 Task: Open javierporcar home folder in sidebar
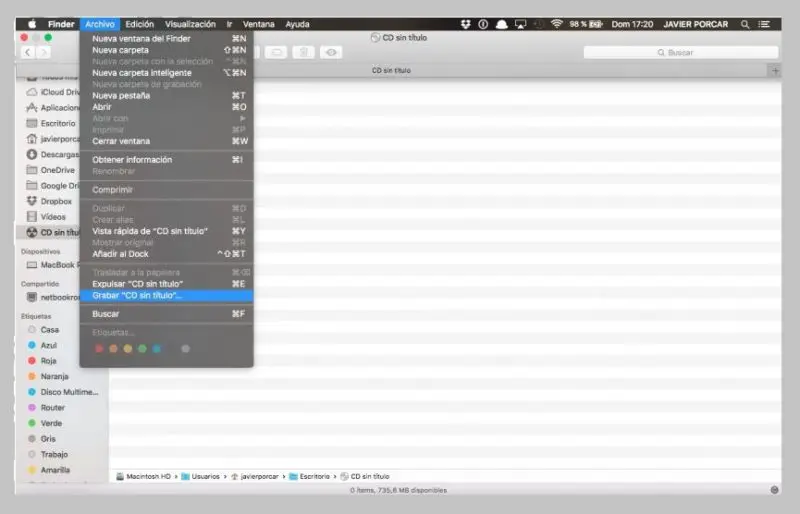point(54,139)
